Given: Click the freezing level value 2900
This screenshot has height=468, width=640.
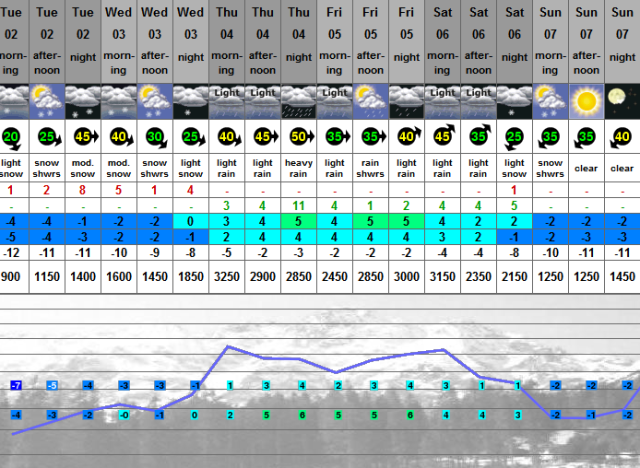Looking at the screenshot, I should [262, 277].
